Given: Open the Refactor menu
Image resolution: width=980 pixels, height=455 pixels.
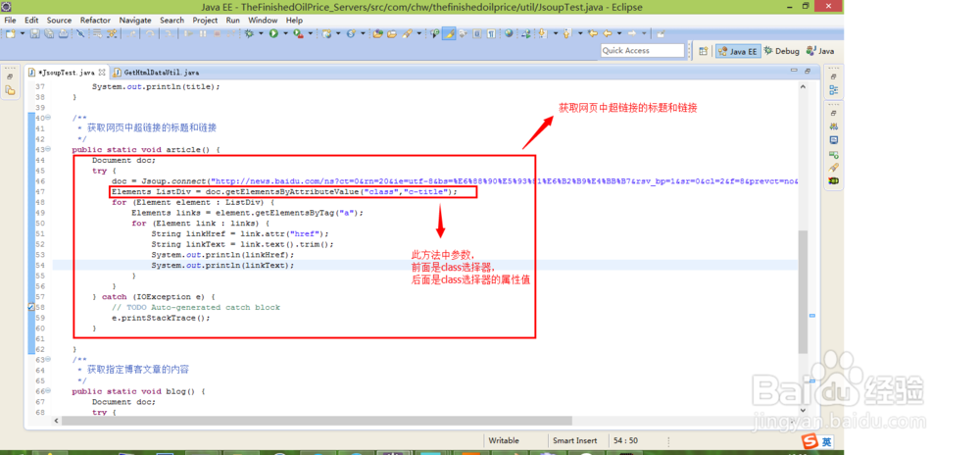Looking at the screenshot, I should coord(95,20).
